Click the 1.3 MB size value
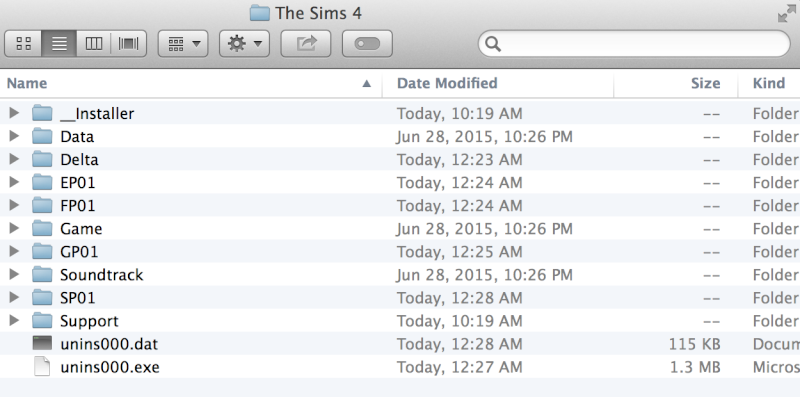The height and width of the screenshot is (397, 800). [x=694, y=367]
